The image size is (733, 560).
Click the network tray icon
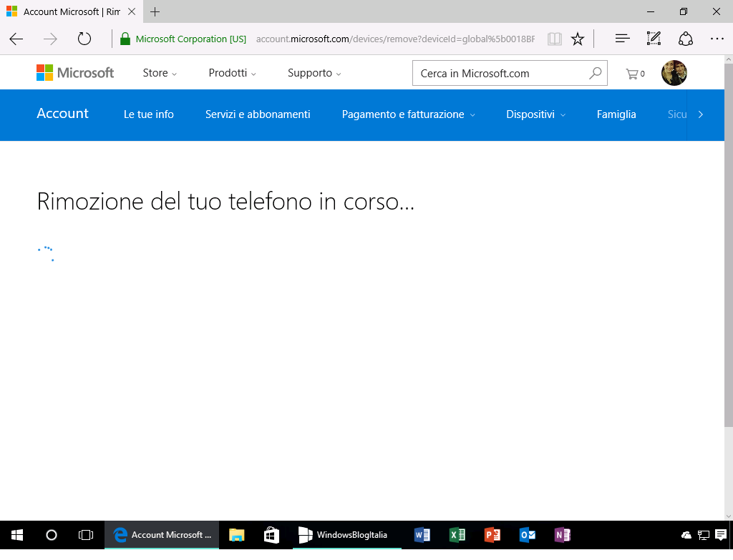point(704,535)
